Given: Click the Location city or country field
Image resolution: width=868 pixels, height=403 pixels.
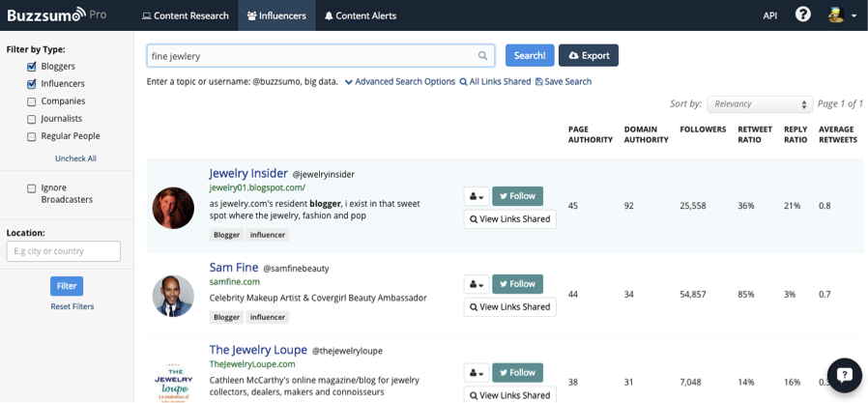Looking at the screenshot, I should tap(63, 251).
